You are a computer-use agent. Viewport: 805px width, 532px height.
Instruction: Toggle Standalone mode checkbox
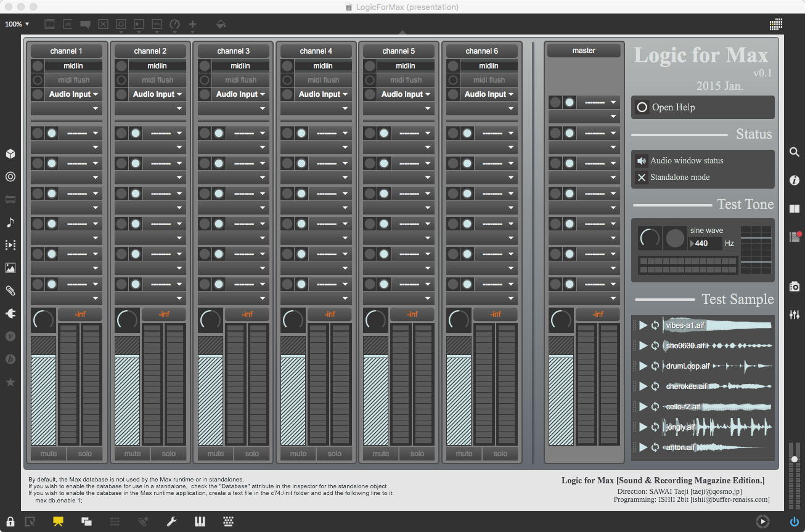click(642, 178)
